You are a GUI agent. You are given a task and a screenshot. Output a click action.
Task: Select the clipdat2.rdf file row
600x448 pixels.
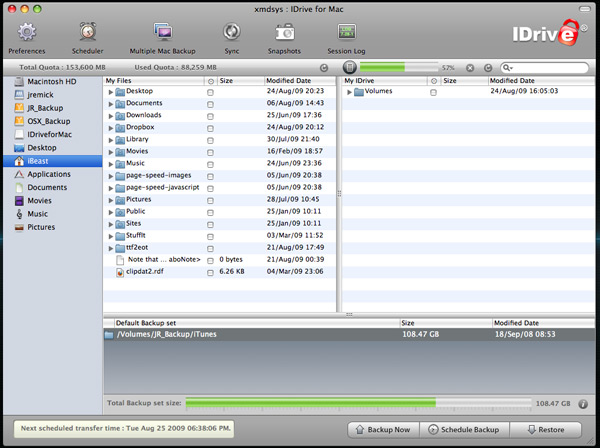pos(220,272)
